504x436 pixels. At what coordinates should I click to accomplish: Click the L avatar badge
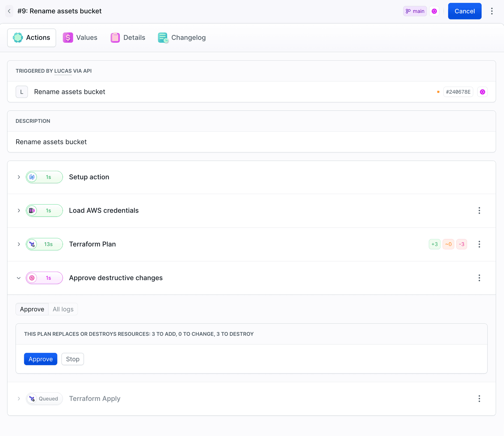[22, 92]
